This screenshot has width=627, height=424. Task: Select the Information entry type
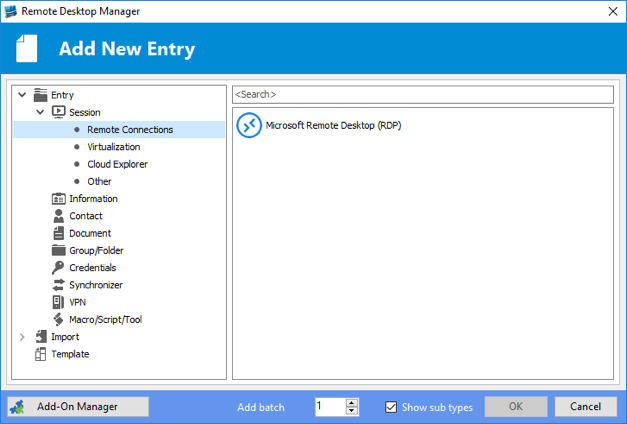point(93,199)
